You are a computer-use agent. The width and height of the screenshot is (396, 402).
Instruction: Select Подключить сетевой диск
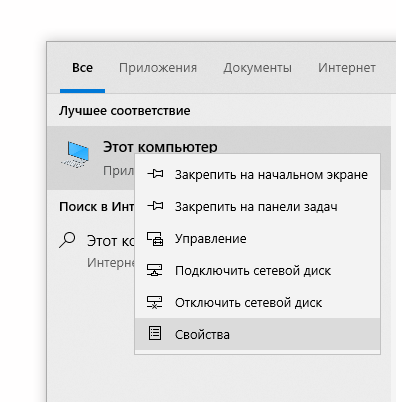click(x=257, y=270)
